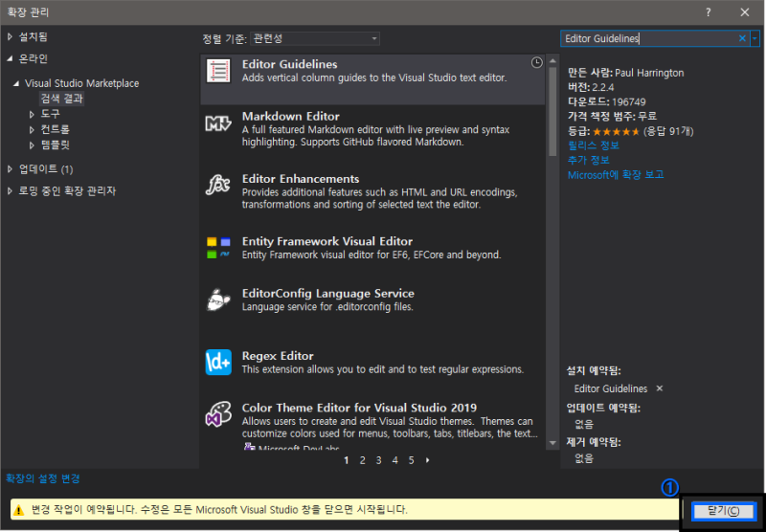Click the 도구 tree label
The image size is (766, 532).
(x=51, y=114)
